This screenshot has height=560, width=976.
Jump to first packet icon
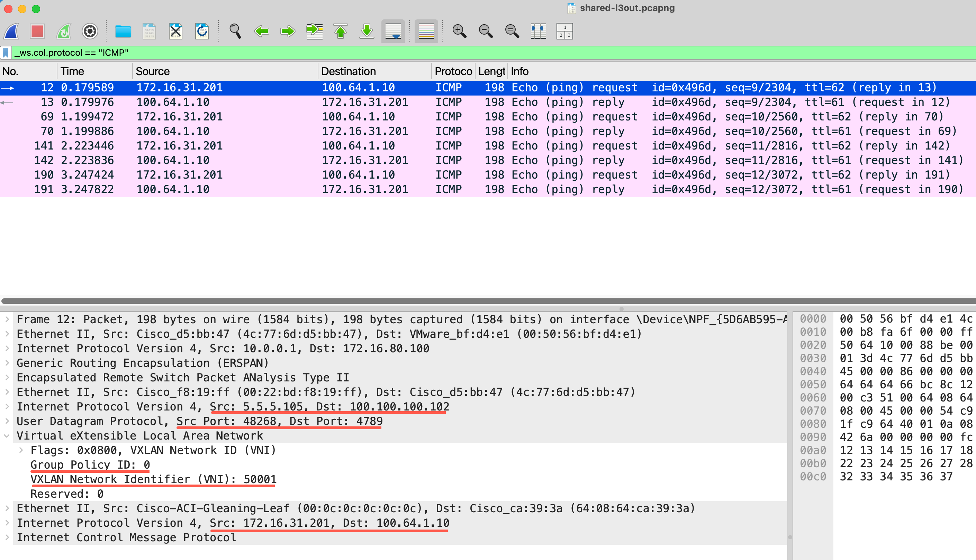[340, 31]
